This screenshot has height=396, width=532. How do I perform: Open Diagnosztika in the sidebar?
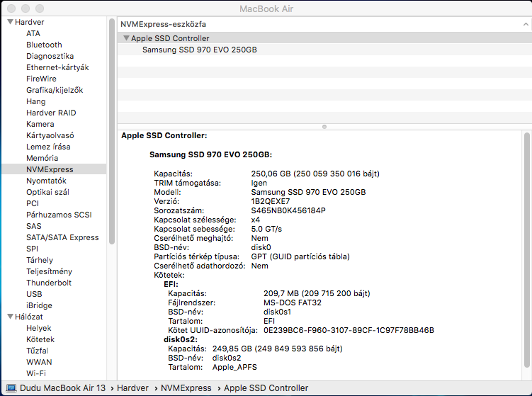50,56
